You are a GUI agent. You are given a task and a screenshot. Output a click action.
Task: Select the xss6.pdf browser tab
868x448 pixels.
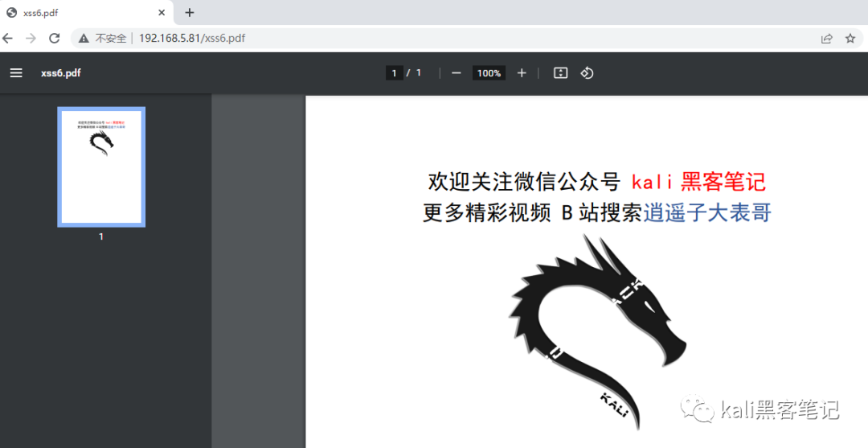87,12
